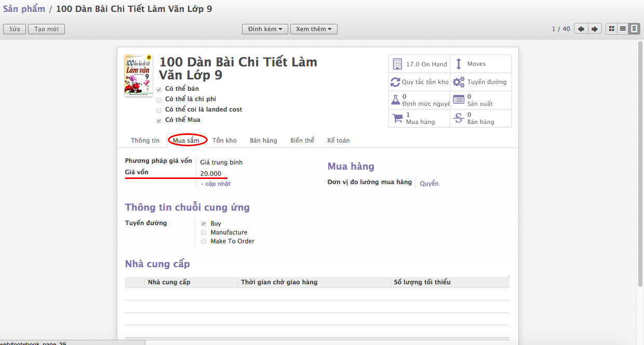The height and width of the screenshot is (345, 644).
Task: Open the Quyển unit of measure link
Action: (x=429, y=184)
